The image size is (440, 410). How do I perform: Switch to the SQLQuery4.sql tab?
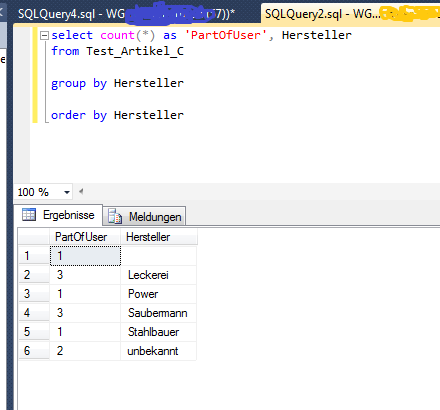click(x=127, y=14)
